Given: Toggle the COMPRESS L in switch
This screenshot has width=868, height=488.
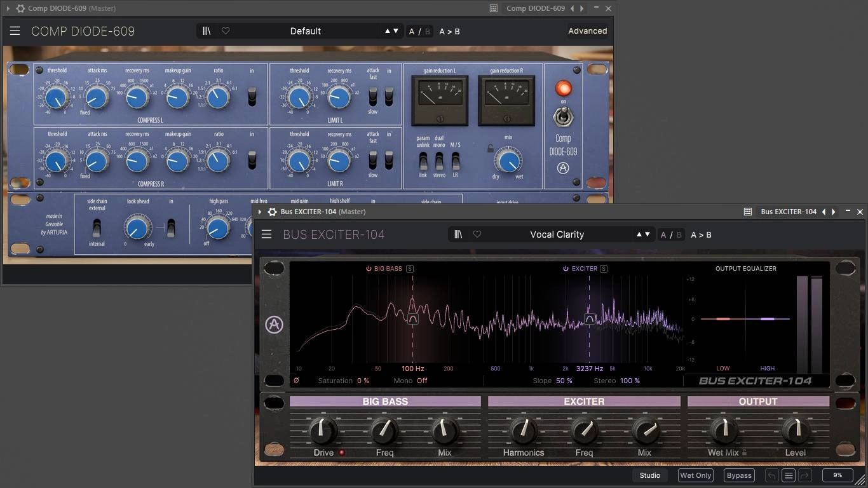Looking at the screenshot, I should (252, 97).
